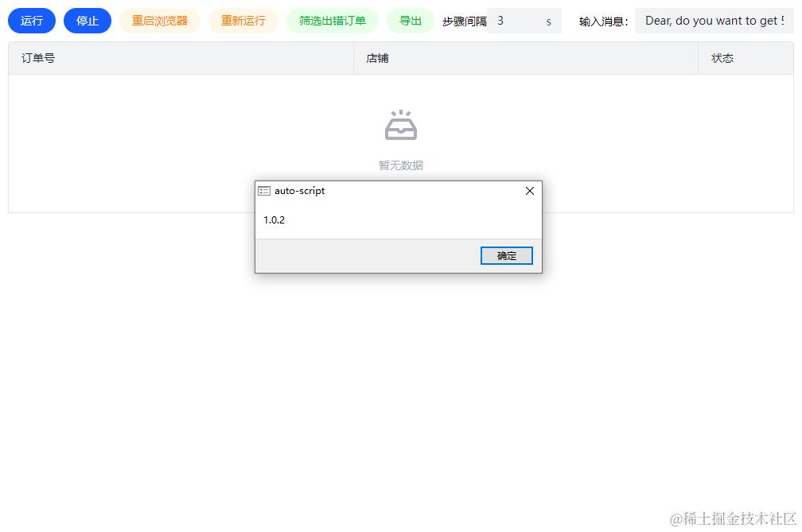This screenshot has height=532, width=802.
Task: Select the 订单号 column header
Action: (181, 58)
